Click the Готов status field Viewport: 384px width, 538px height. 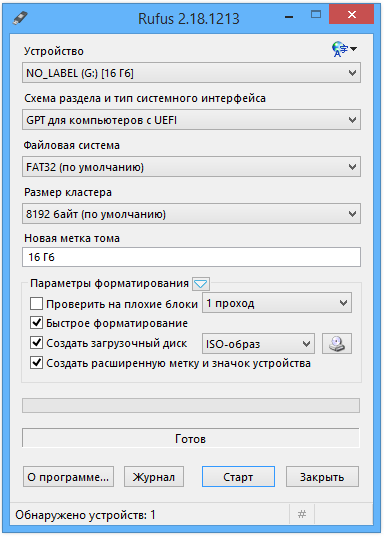tap(191, 438)
